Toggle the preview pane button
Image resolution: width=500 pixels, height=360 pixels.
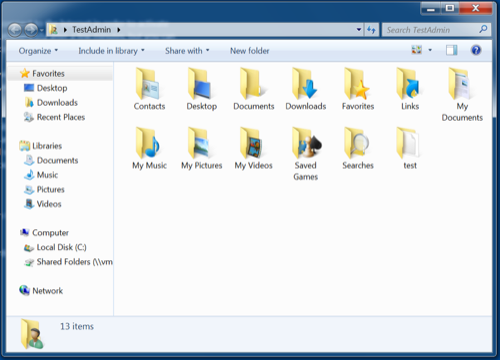452,50
